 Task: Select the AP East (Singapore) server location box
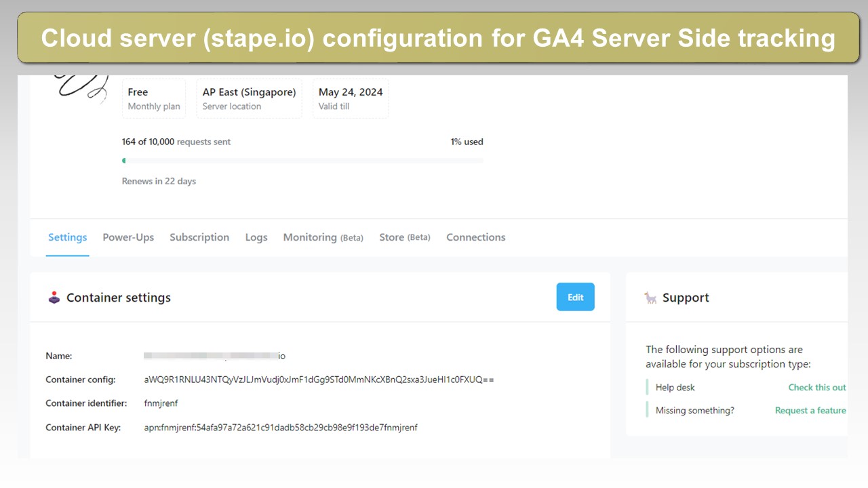(249, 98)
